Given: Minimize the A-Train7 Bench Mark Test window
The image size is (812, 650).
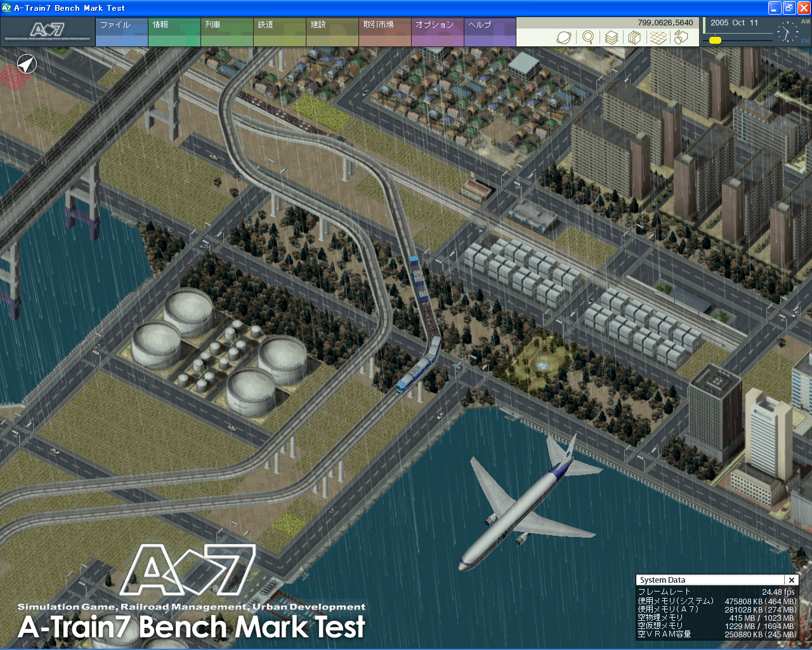Looking at the screenshot, I should (775, 8).
